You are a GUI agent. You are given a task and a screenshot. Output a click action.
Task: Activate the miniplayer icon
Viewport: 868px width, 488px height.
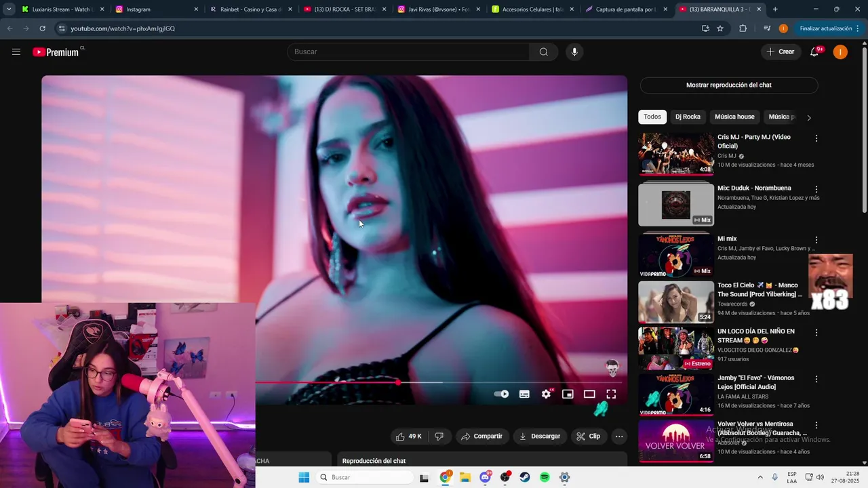568,394
